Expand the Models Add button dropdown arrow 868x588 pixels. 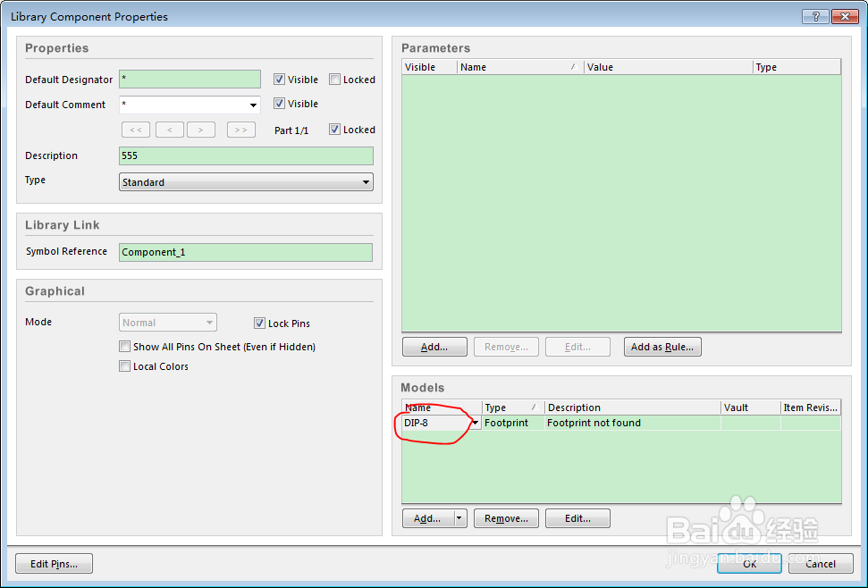tap(459, 518)
